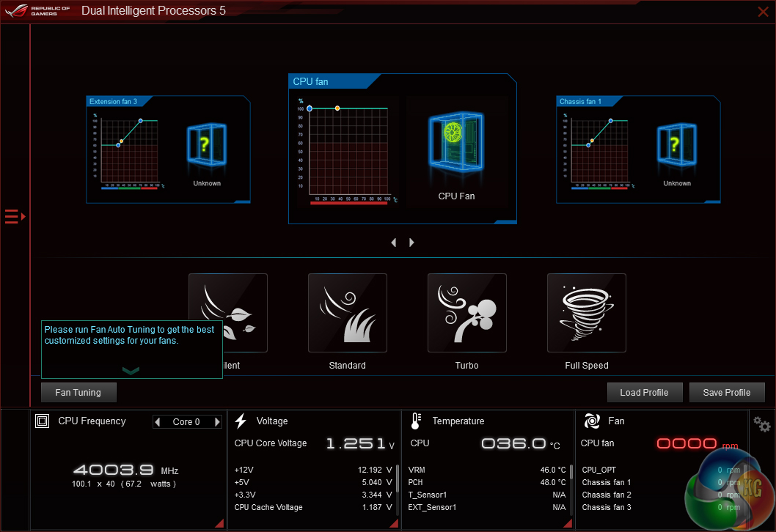Click the CPU Frequency chip icon
Screen dimensions: 776x532
[42, 421]
